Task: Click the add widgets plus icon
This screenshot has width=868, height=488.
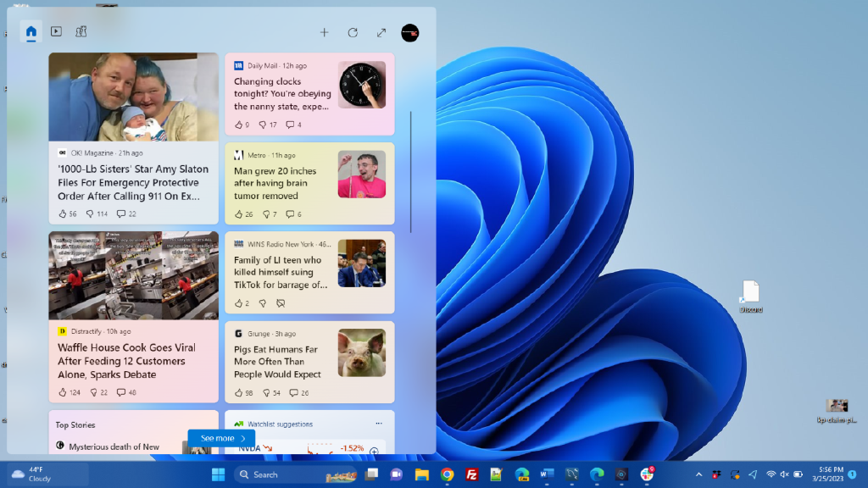Action: click(324, 33)
